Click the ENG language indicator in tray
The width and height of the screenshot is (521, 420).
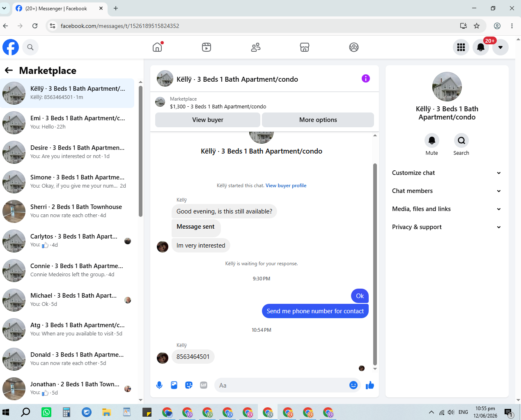[x=463, y=412]
